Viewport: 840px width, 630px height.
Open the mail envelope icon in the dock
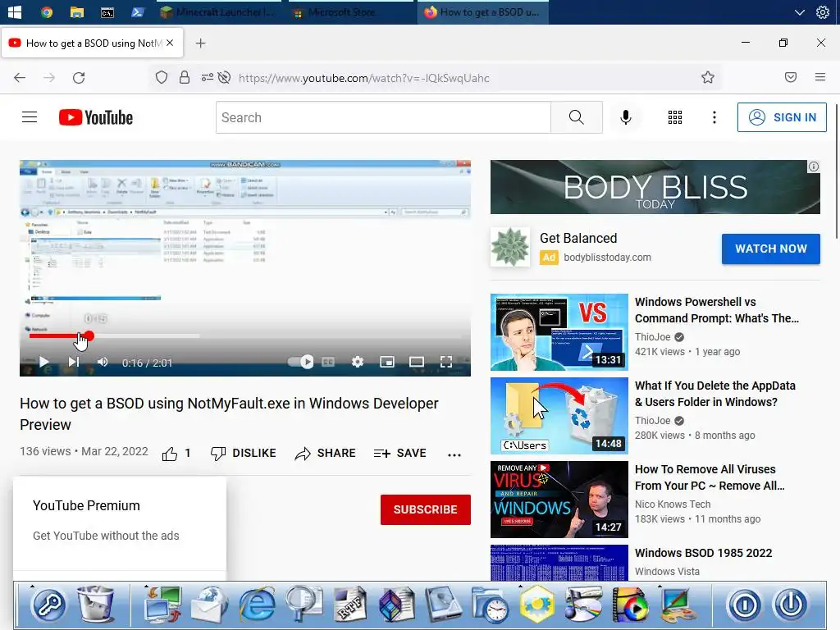click(209, 605)
